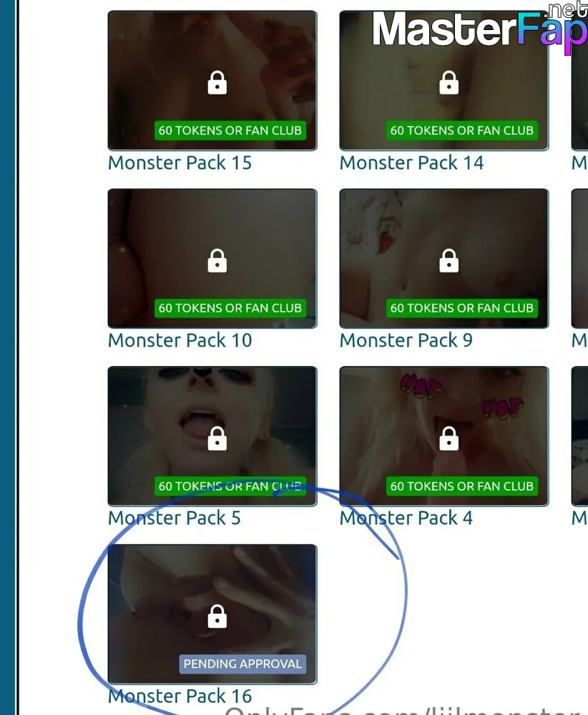Image resolution: width=588 pixels, height=715 pixels.
Task: Open the Monster Pack 5 title link
Action: tap(175, 518)
